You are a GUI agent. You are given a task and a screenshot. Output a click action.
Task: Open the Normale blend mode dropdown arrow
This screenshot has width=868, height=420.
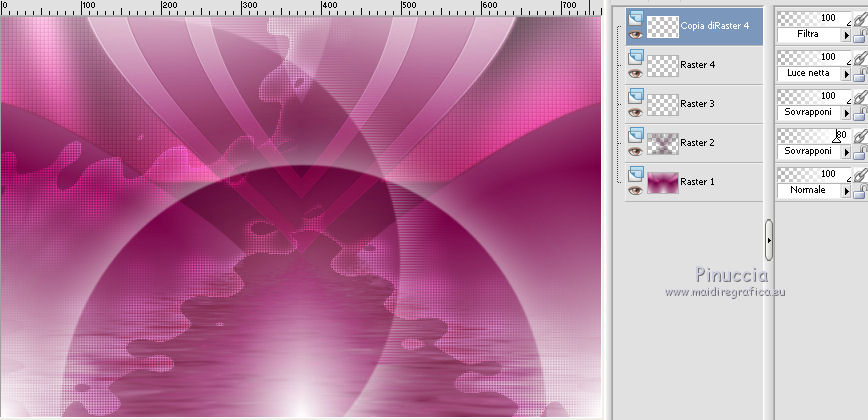tap(846, 191)
